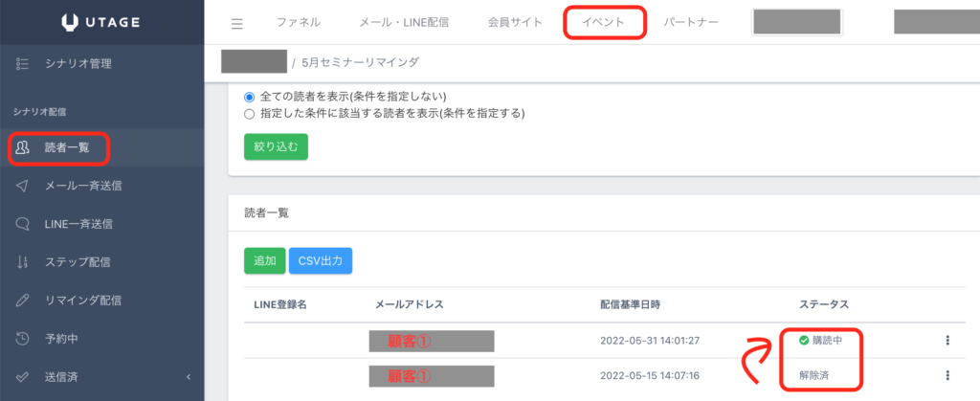Click the green 追加 button
Screen dimensions: 980x401
pos(264,260)
